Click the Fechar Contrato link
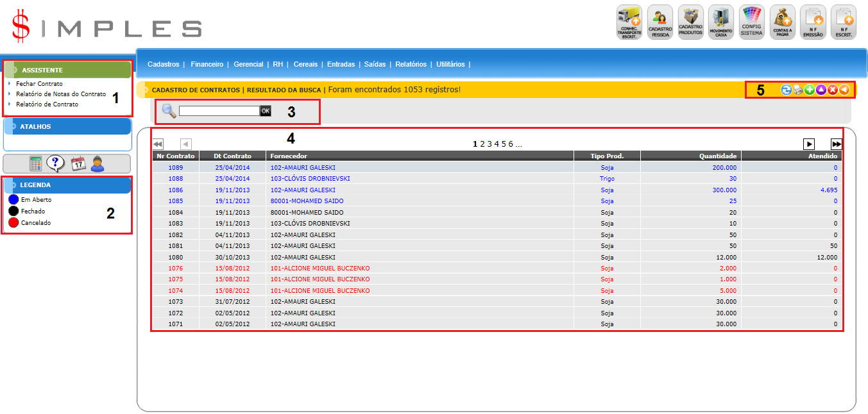The image size is (868, 414). click(39, 84)
